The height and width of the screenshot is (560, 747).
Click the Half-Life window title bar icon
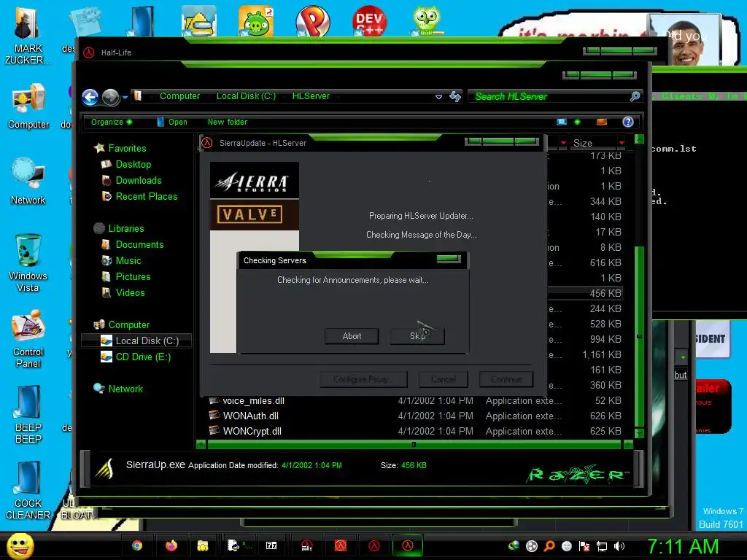88,52
